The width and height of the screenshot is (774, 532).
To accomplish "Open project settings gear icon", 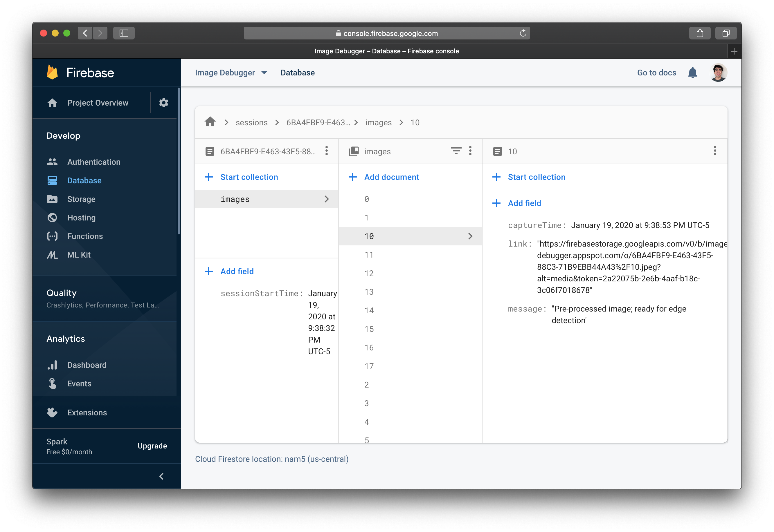I will coord(163,103).
